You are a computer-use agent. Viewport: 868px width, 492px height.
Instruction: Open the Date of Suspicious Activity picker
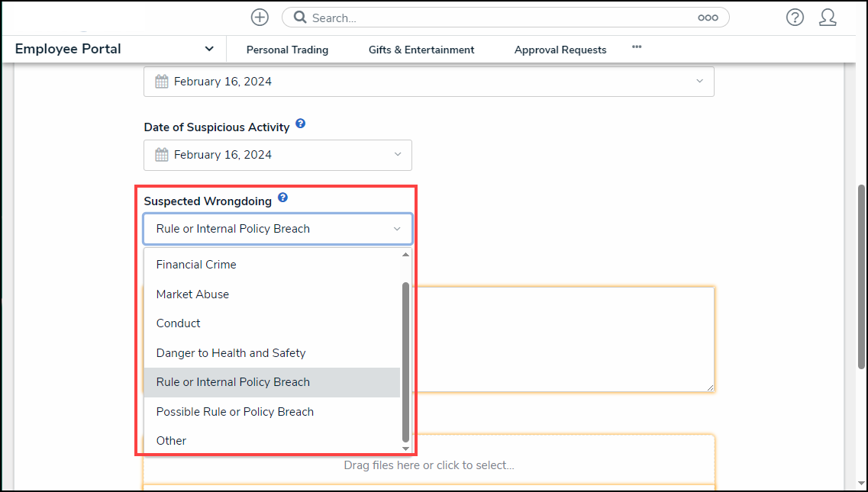(x=278, y=155)
